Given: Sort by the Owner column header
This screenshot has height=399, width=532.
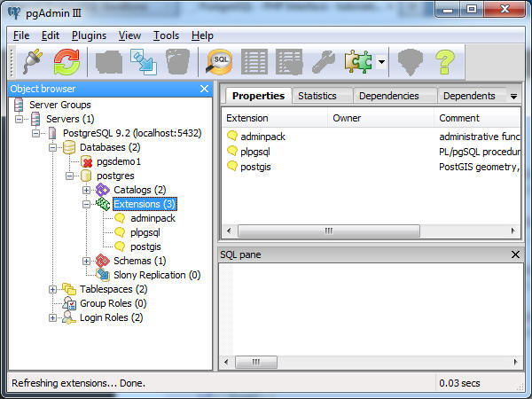Looking at the screenshot, I should coord(381,118).
